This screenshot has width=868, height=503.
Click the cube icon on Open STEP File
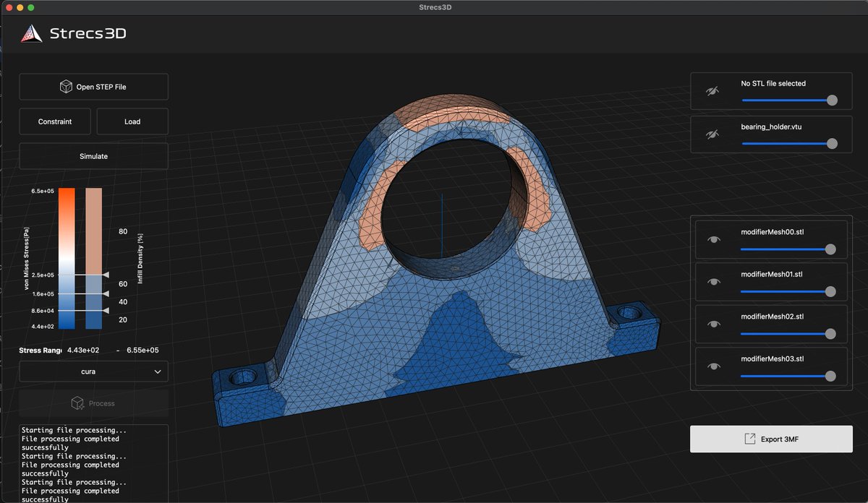(66, 87)
